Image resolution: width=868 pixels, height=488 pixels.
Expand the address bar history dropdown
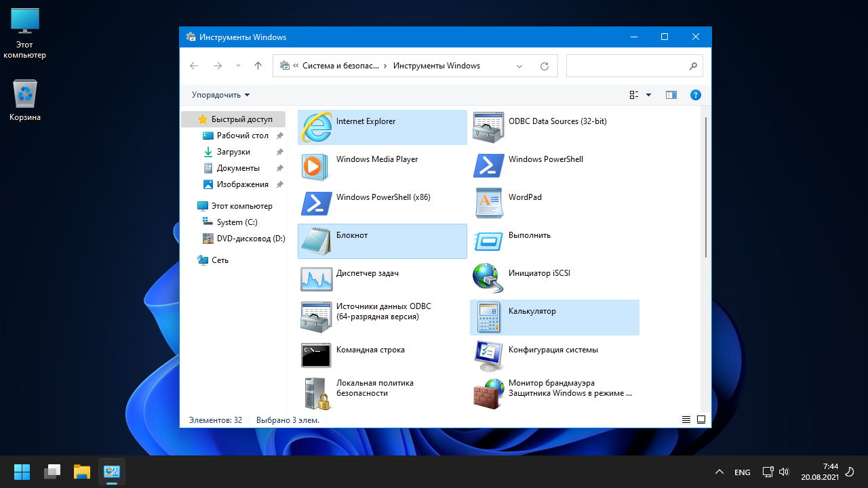click(519, 66)
